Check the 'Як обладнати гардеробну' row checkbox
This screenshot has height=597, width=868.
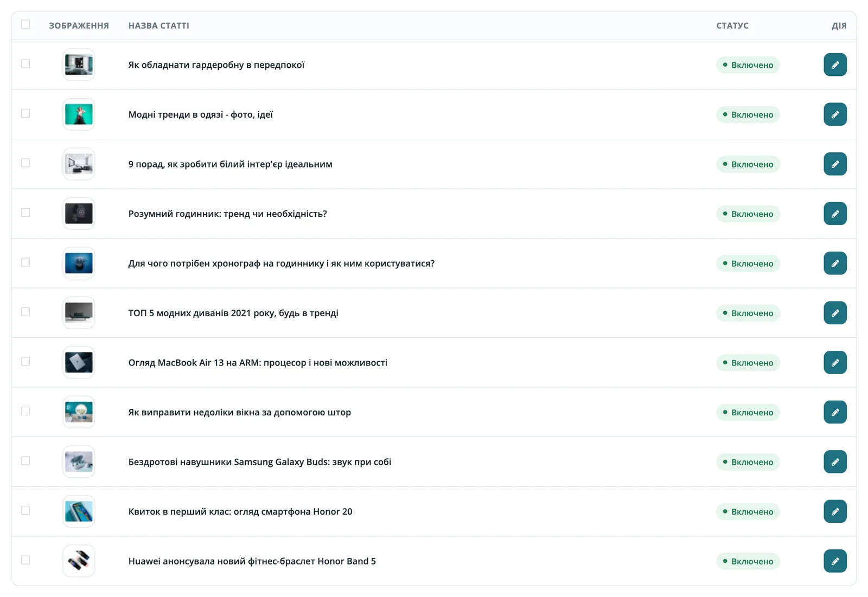point(25,64)
